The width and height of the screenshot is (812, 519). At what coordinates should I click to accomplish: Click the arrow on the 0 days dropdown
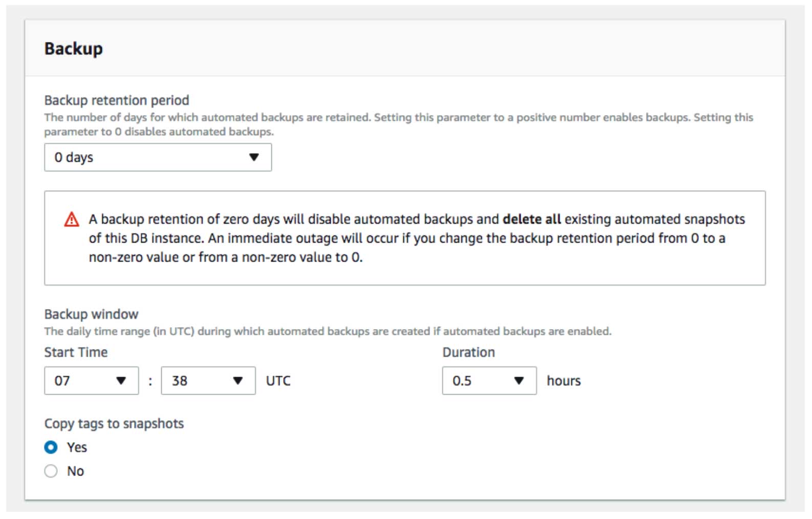click(254, 157)
